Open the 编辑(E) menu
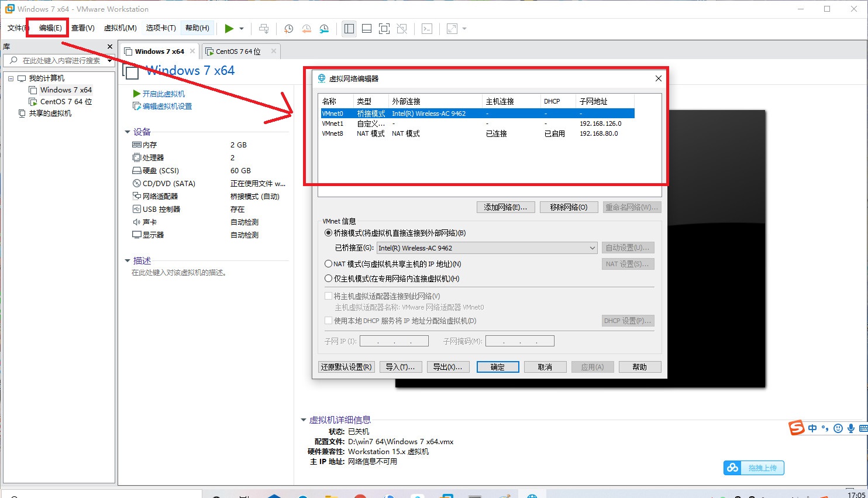The width and height of the screenshot is (868, 498). pos(50,28)
